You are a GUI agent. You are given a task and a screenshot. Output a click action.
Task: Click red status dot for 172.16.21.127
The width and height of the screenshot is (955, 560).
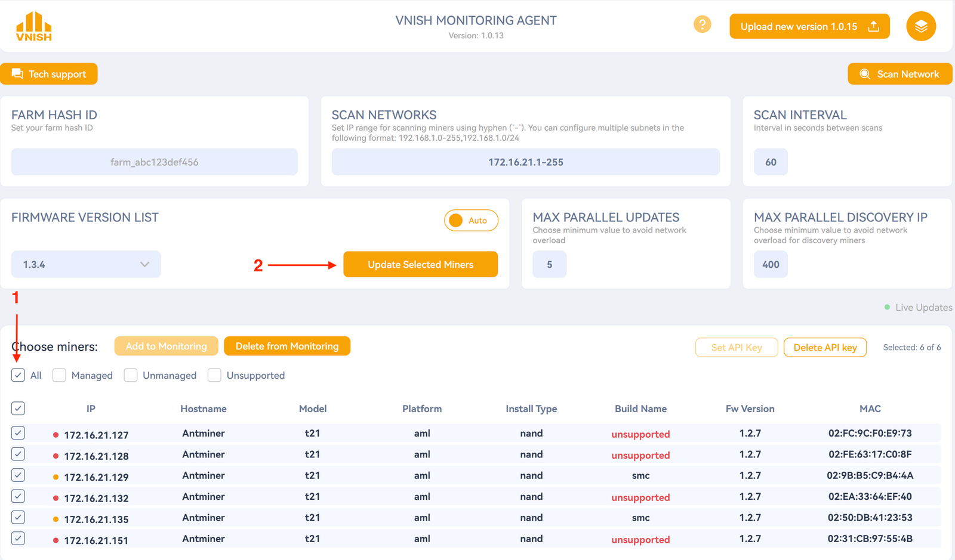tap(56, 435)
